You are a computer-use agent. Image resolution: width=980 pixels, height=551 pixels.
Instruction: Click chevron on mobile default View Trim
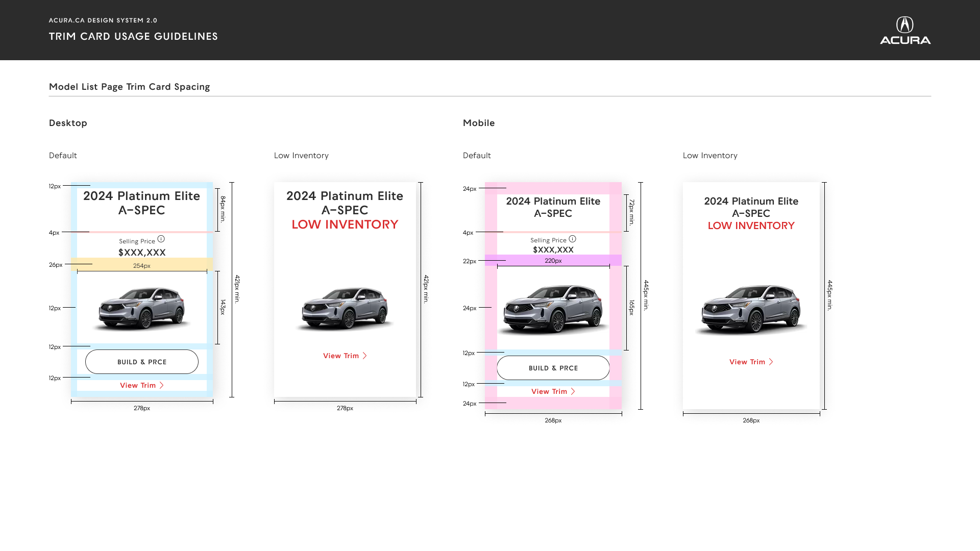[x=573, y=391]
